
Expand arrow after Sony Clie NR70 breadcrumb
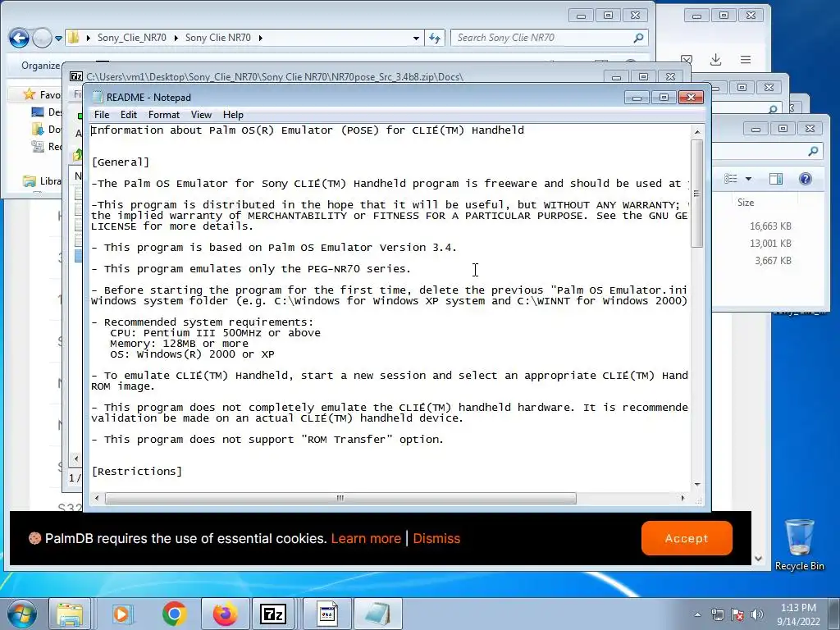pos(261,38)
